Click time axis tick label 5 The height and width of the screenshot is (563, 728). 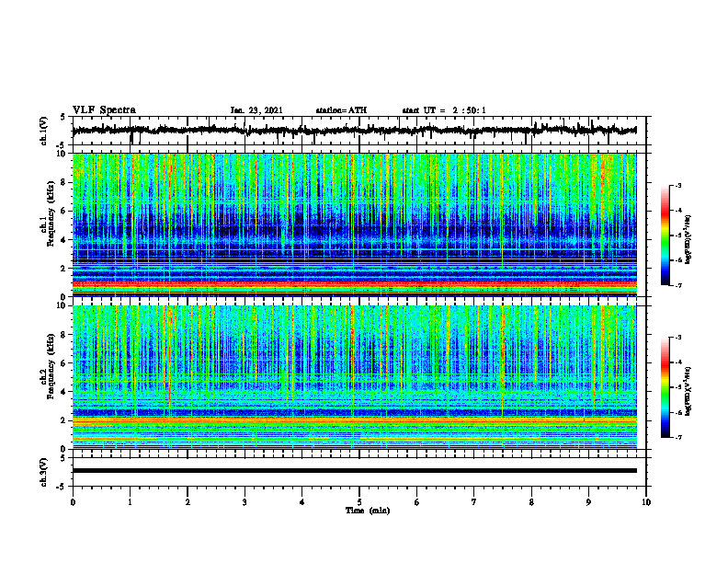point(359,502)
